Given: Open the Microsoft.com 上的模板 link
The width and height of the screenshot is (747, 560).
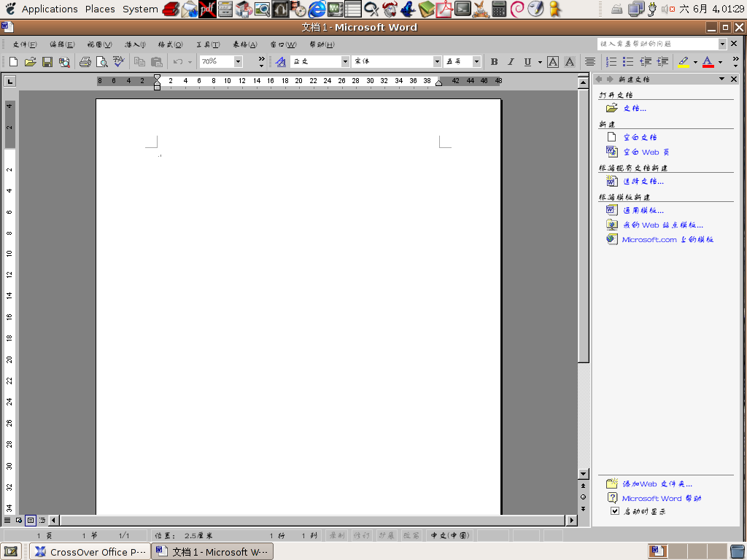Looking at the screenshot, I should coord(668,239).
